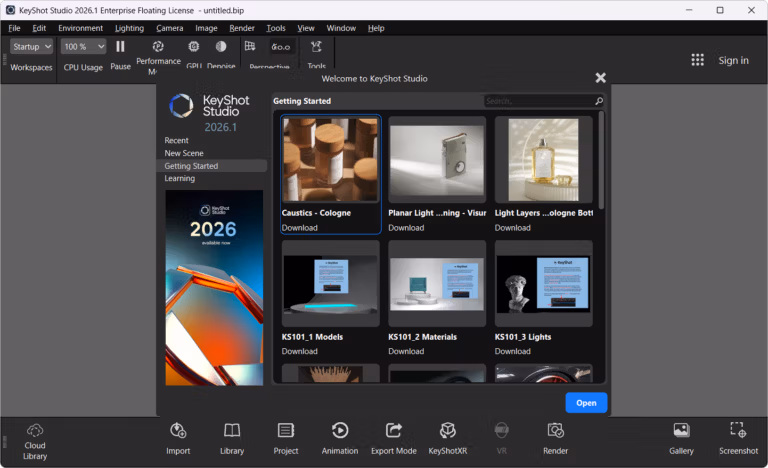Open the Camera menu
This screenshot has height=468, width=768.
coord(169,28)
